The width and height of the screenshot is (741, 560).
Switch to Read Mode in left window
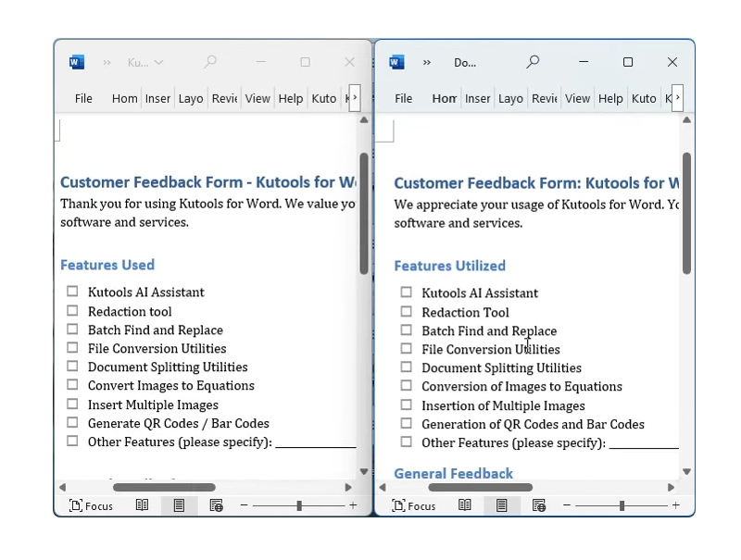pos(142,505)
